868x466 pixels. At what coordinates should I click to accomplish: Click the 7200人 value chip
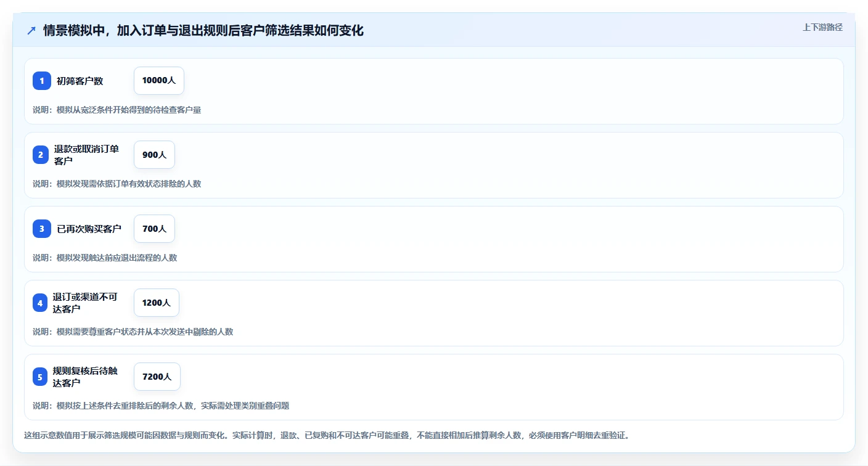[157, 377]
